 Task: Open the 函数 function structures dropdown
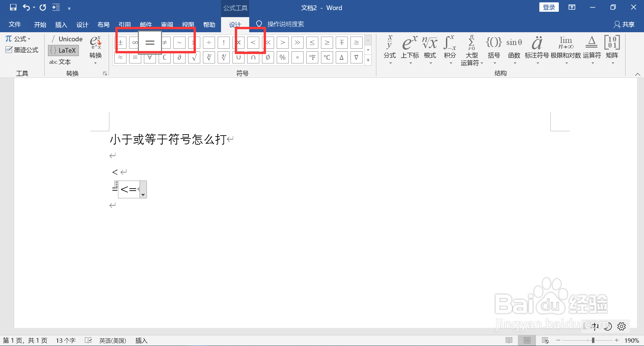[514, 50]
